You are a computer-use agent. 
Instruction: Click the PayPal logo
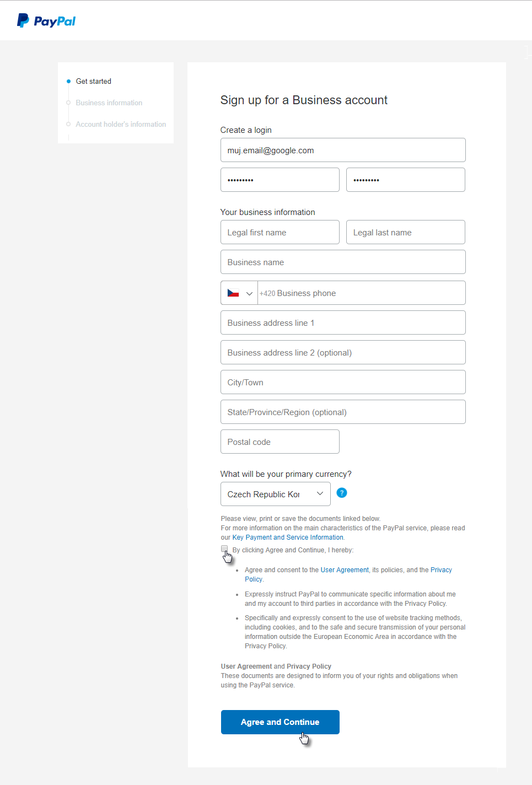(46, 21)
